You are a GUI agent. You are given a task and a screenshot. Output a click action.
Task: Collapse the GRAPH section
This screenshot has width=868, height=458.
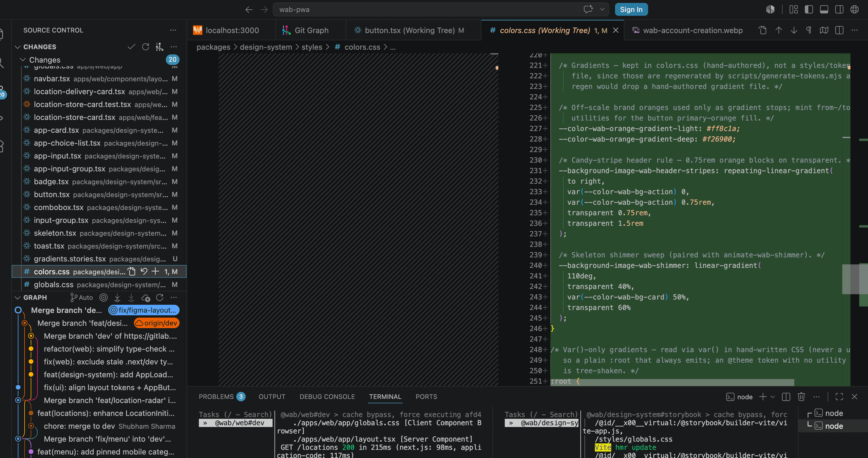point(18,297)
